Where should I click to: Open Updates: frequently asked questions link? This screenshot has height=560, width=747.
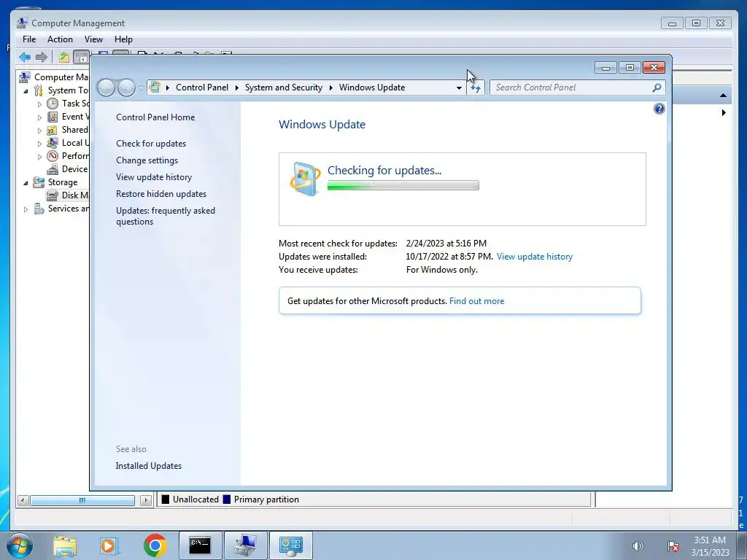tap(166, 216)
